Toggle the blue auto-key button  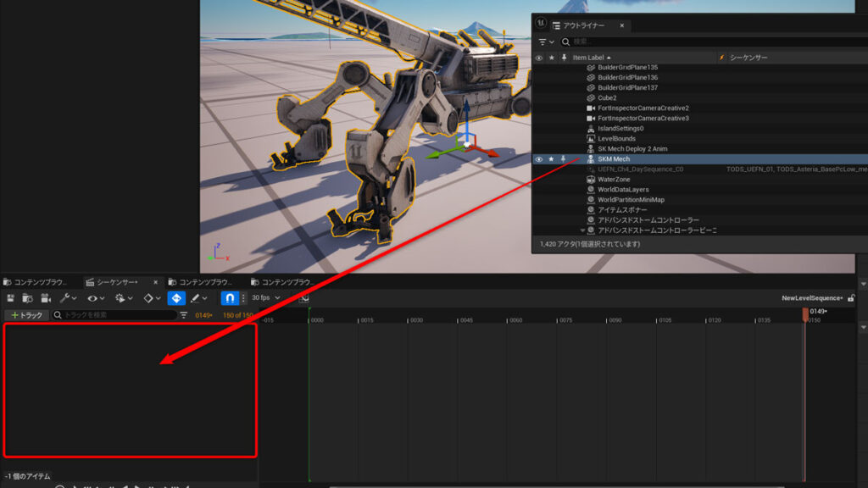click(176, 298)
